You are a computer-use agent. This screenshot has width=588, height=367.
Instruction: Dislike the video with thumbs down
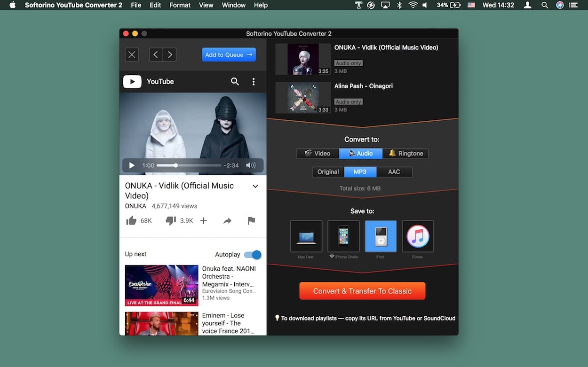tap(171, 220)
